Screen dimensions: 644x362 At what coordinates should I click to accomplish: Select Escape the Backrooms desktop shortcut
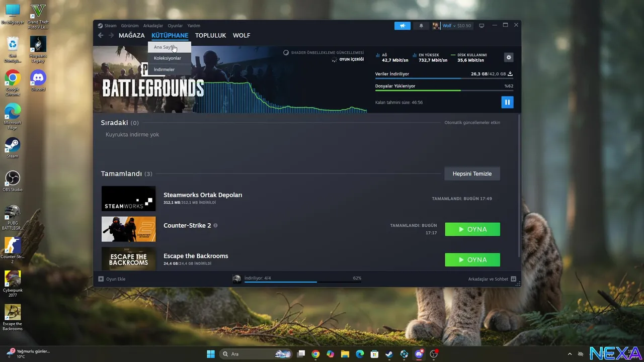(x=12, y=318)
